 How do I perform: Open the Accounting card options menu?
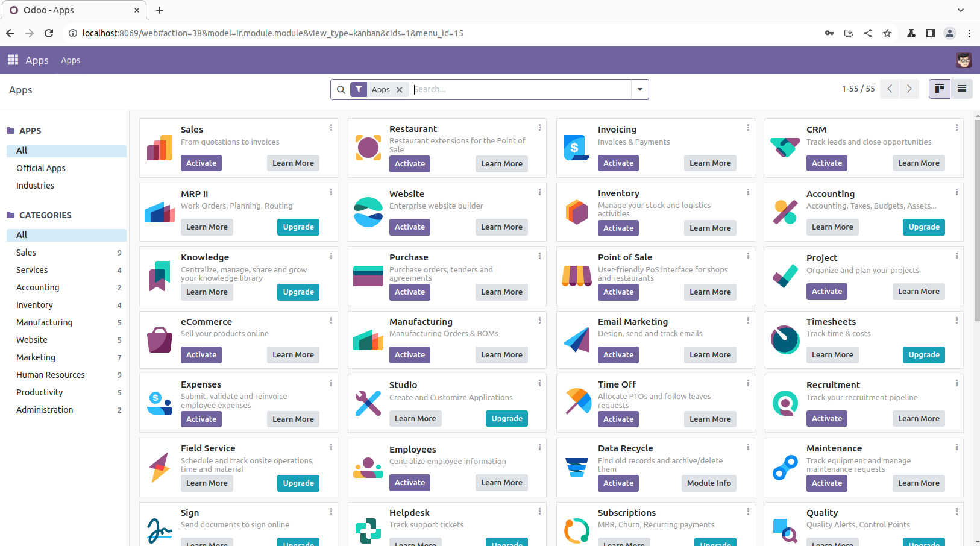point(956,192)
